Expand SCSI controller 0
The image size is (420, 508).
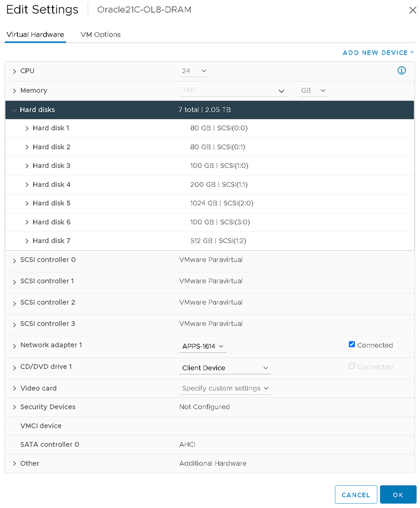[14, 261]
